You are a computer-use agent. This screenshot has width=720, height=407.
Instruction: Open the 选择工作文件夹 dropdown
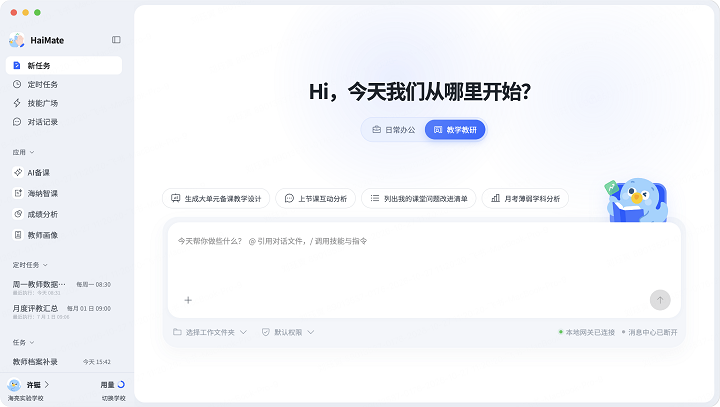pos(210,332)
